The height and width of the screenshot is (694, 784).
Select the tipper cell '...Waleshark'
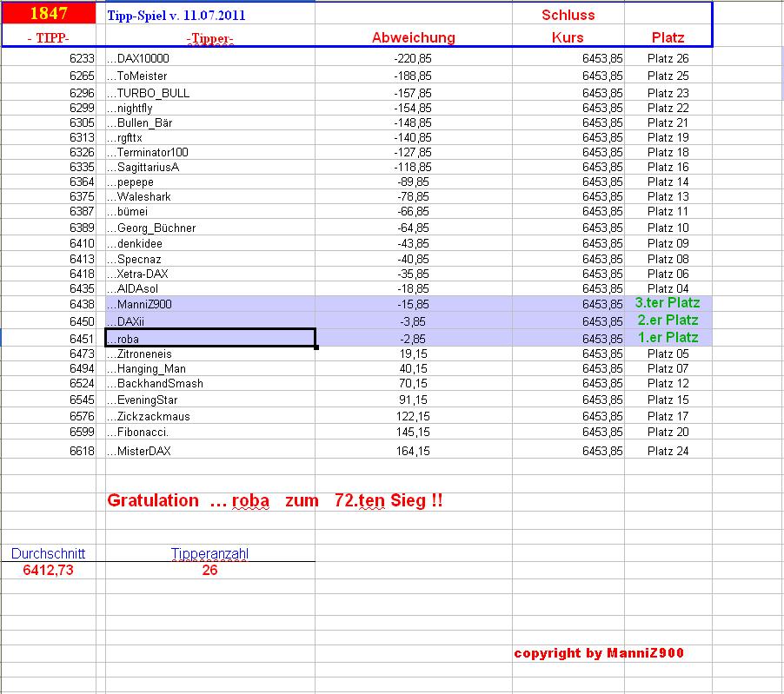click(x=210, y=196)
